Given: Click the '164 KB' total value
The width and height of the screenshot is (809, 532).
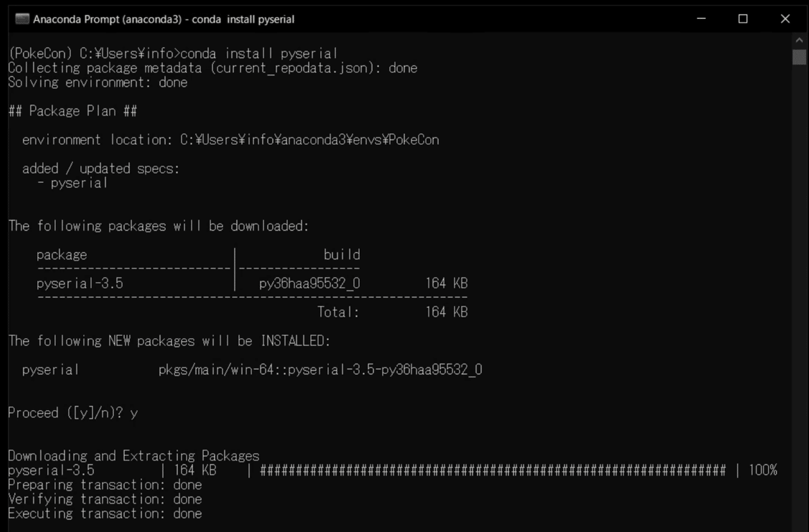Looking at the screenshot, I should click(x=446, y=312).
